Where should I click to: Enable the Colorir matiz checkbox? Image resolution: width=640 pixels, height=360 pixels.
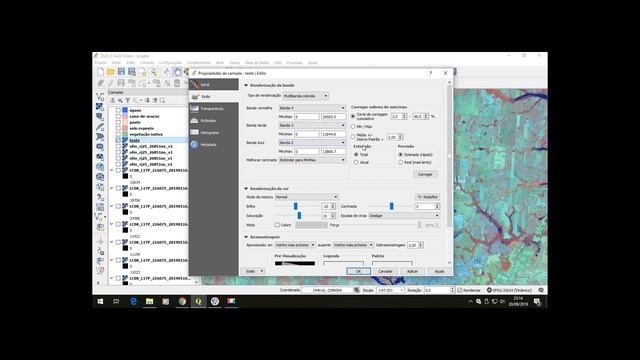click(277, 225)
